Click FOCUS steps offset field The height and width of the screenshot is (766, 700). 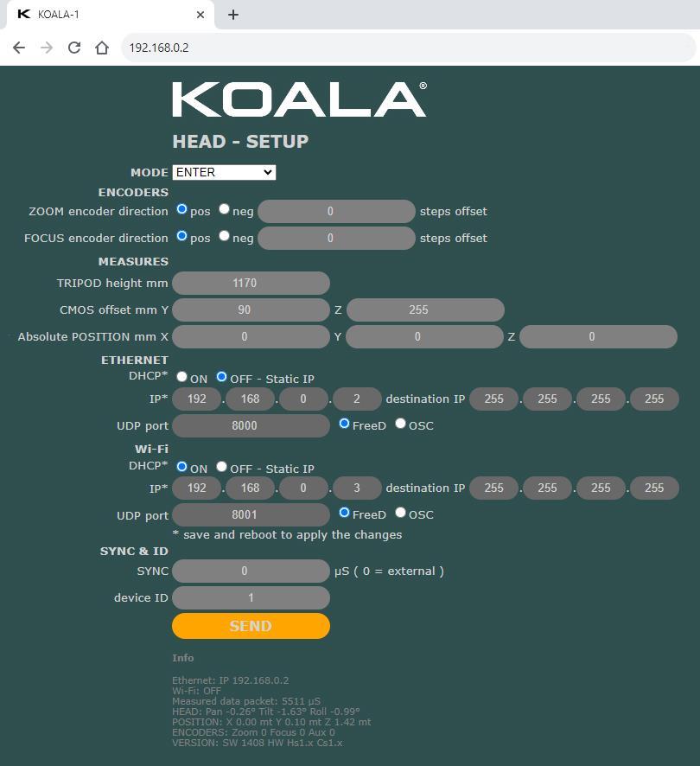click(x=336, y=238)
